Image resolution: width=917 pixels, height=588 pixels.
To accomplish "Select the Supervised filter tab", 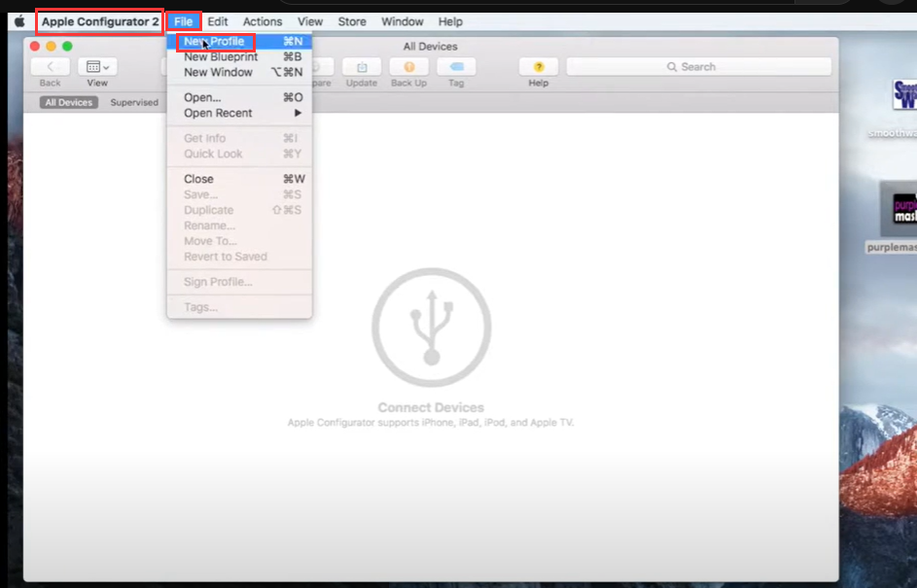I will pos(134,102).
